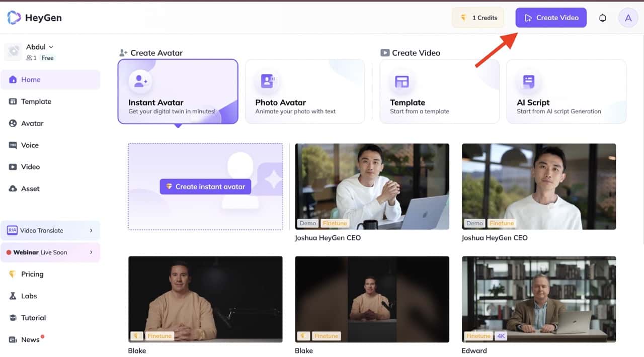Click the Create instant avatar button
Screen dimensions: 644x357
pos(205,186)
